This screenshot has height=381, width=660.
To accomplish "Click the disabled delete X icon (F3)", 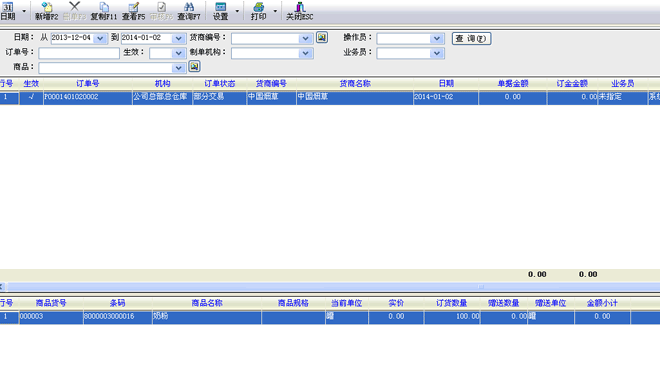I will (x=74, y=11).
